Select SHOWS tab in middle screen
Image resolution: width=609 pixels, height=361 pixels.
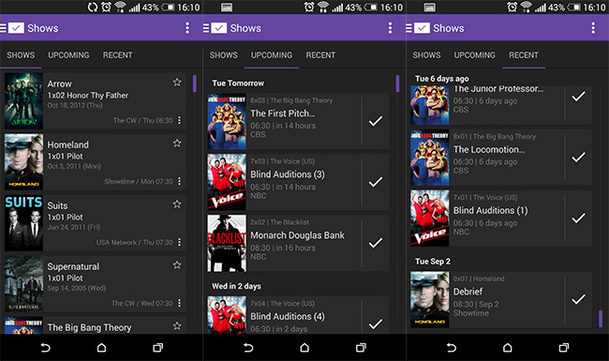click(x=224, y=55)
